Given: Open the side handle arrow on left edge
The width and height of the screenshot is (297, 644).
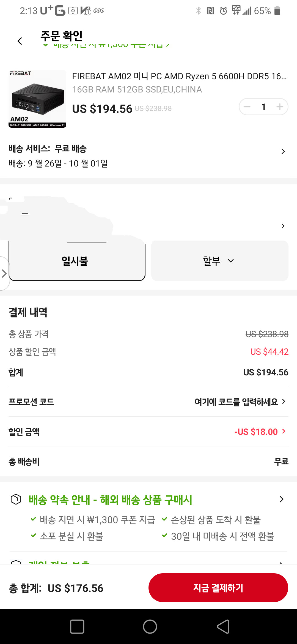Looking at the screenshot, I should 4,274.
